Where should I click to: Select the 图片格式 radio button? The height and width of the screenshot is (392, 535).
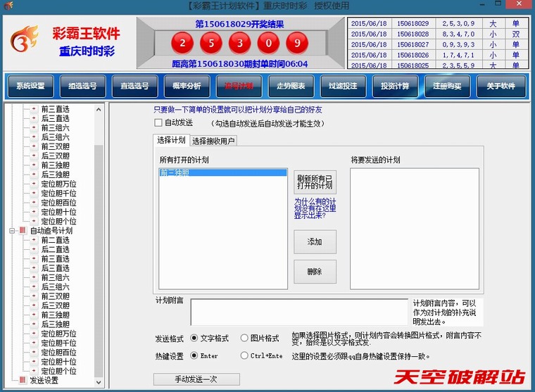pos(244,339)
